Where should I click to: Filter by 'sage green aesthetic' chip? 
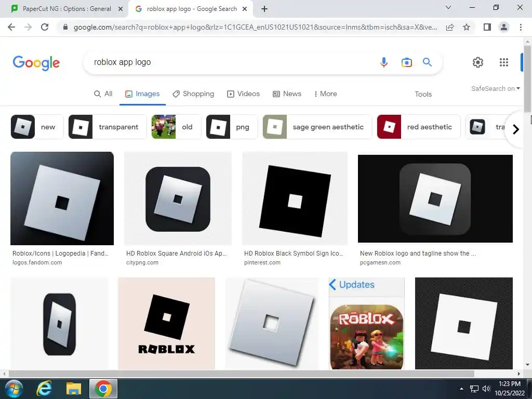317,127
